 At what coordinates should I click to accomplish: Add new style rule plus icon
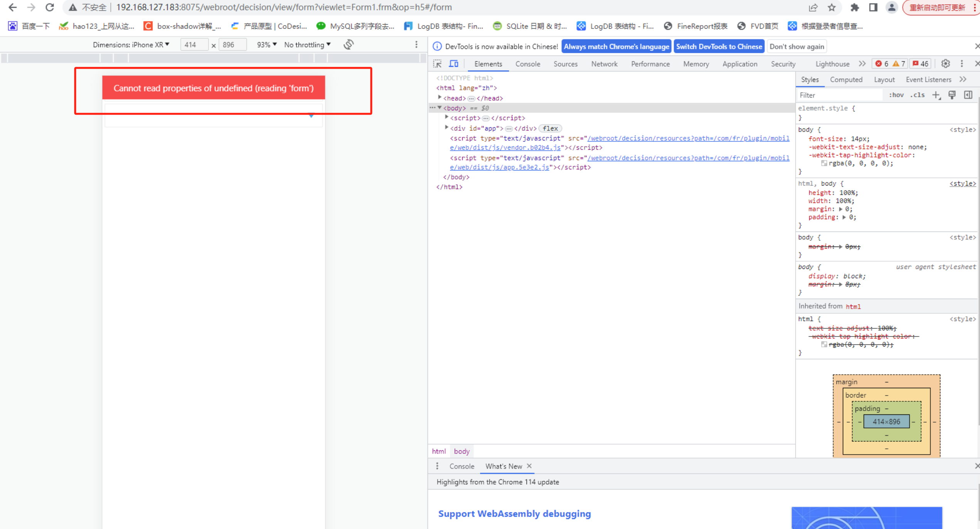[936, 95]
